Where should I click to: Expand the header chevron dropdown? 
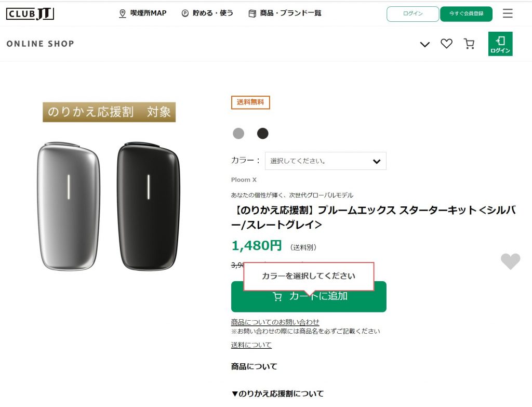point(425,45)
